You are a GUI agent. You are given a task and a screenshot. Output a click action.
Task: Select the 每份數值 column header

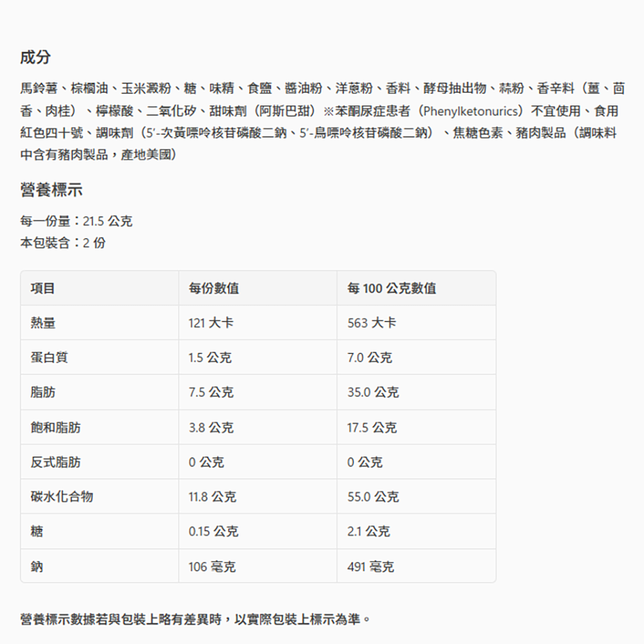(x=214, y=289)
